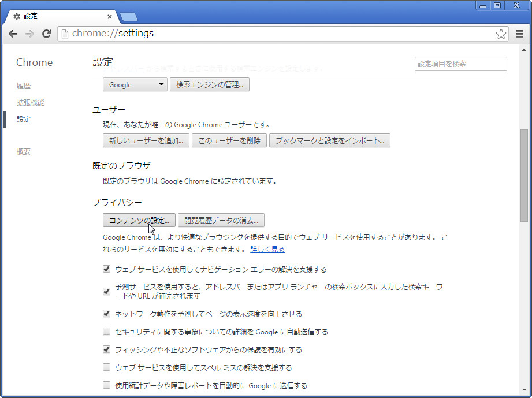Toggle フィッシングや不正なソフトウェア保護 checkbox
532x398 pixels.
[x=106, y=349]
